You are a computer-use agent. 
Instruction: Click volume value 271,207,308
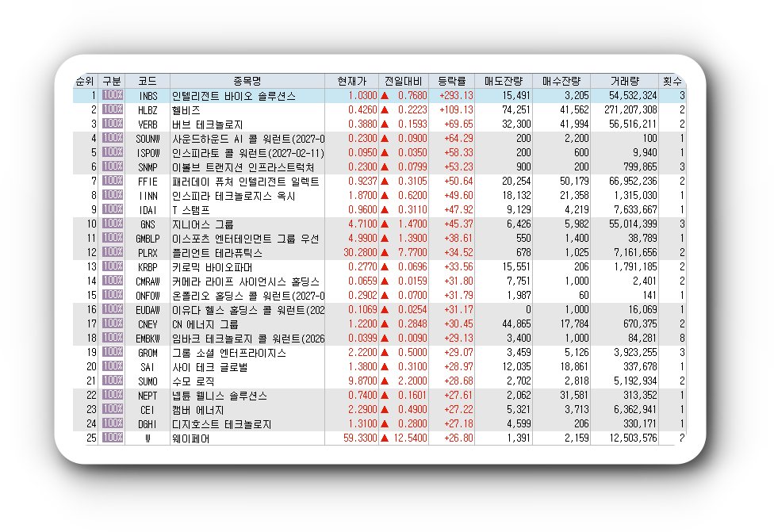[x=630, y=110]
